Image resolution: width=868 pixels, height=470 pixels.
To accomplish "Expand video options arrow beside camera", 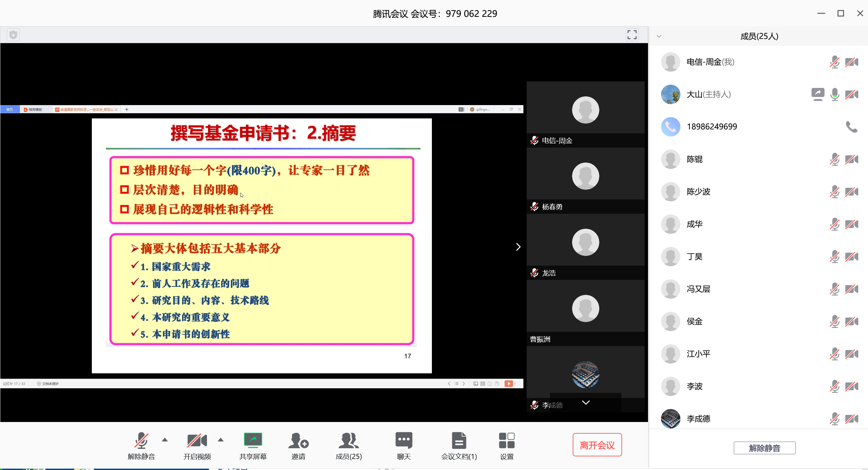I will tap(221, 440).
